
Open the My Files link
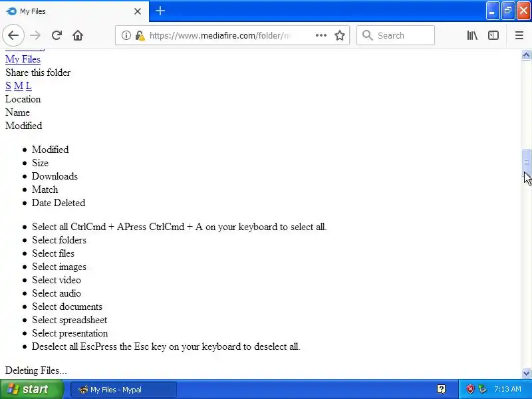click(x=23, y=59)
